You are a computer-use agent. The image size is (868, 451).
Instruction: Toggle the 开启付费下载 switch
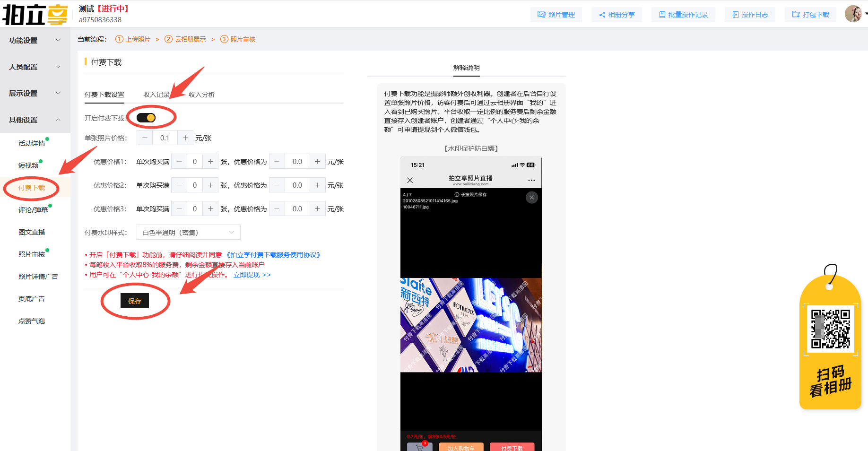coord(146,118)
